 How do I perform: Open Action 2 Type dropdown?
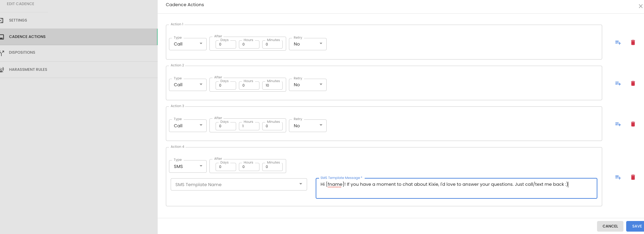pyautogui.click(x=188, y=85)
